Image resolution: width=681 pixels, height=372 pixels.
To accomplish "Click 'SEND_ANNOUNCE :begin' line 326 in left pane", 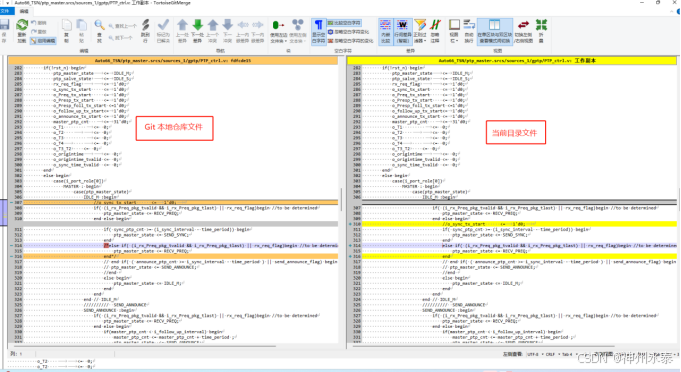I will pyautogui.click(x=109, y=310).
